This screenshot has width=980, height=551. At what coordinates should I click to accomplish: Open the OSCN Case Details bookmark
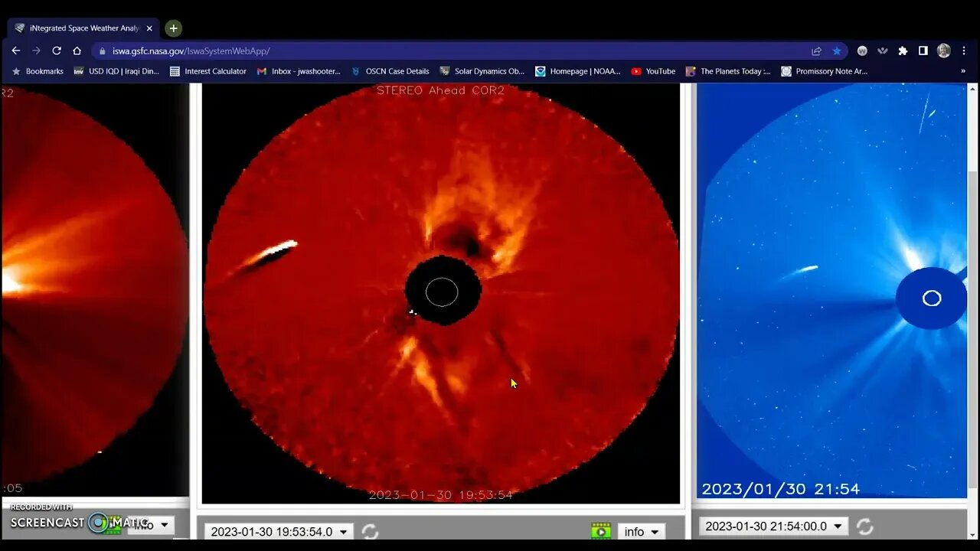coord(390,71)
